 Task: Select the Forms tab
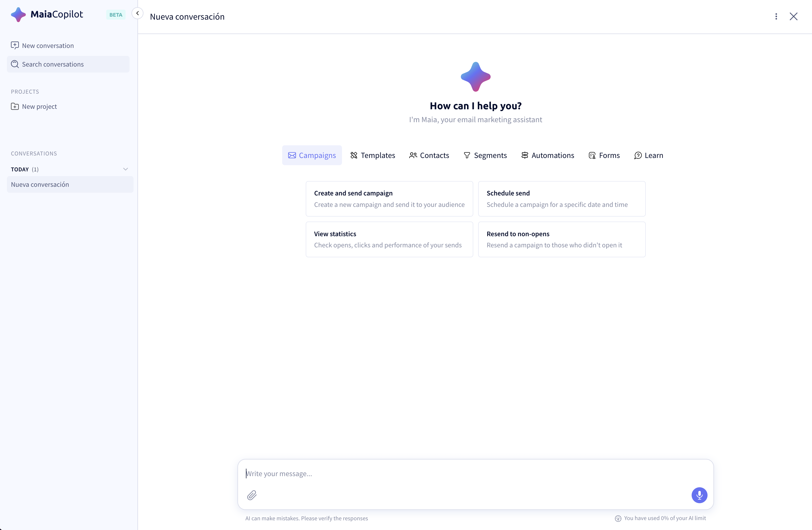tap(604, 155)
